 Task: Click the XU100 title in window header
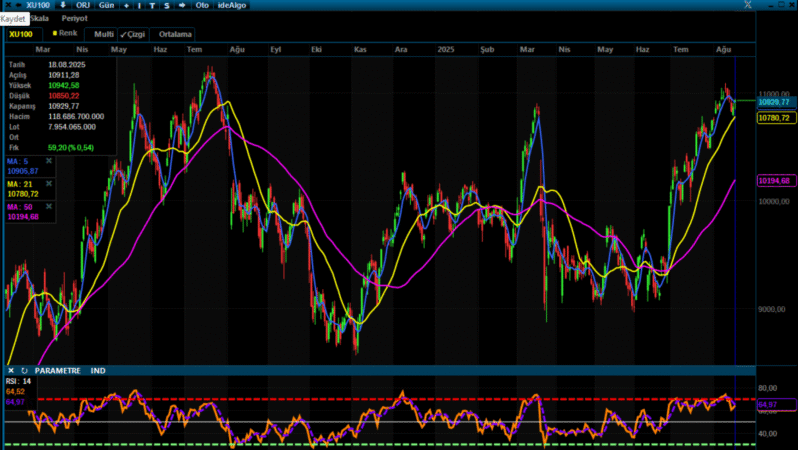coord(38,5)
